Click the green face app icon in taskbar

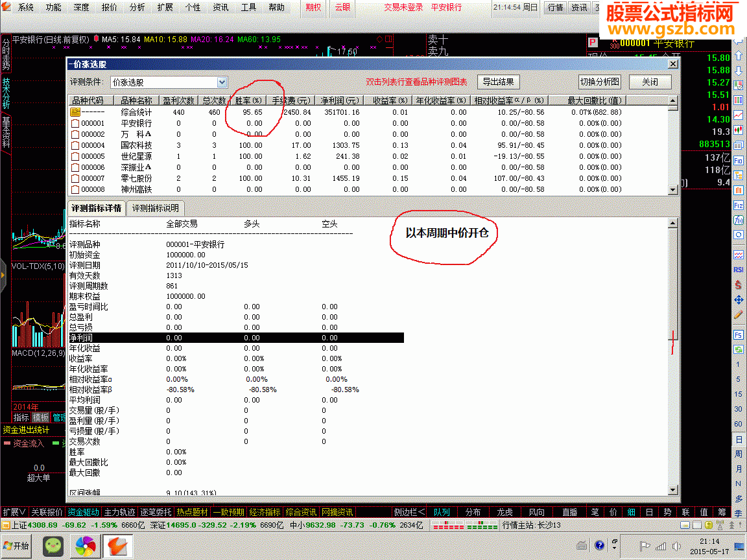coord(53,546)
